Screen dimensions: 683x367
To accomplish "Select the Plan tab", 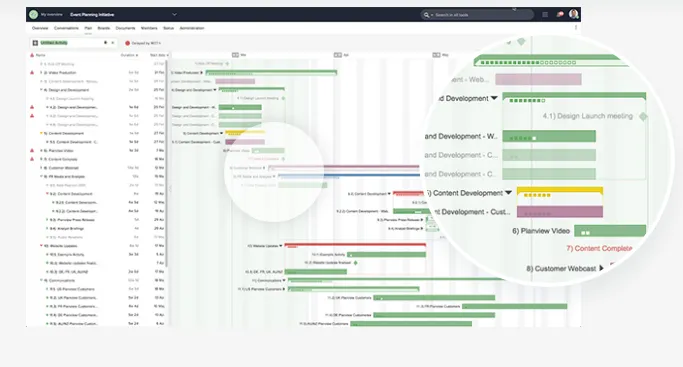I will click(88, 28).
